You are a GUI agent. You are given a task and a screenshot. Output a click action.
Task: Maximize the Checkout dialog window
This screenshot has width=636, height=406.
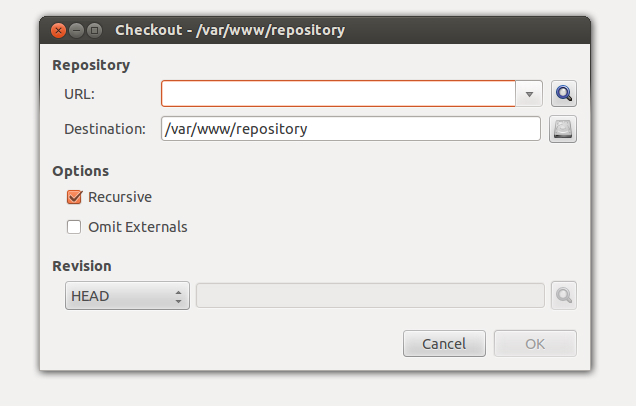click(x=95, y=30)
